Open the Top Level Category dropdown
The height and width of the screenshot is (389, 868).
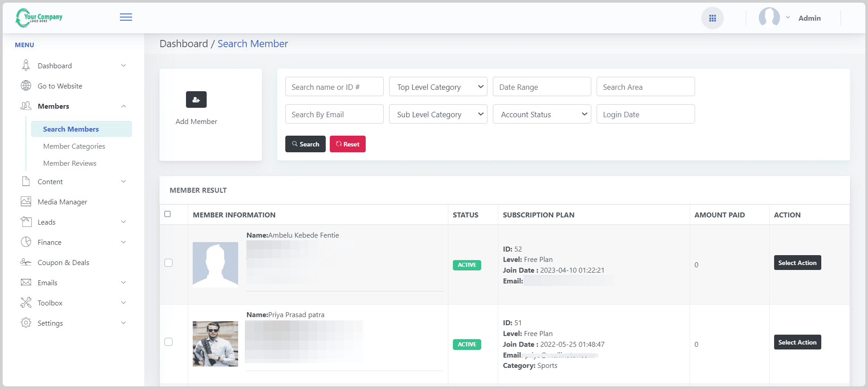pos(438,87)
